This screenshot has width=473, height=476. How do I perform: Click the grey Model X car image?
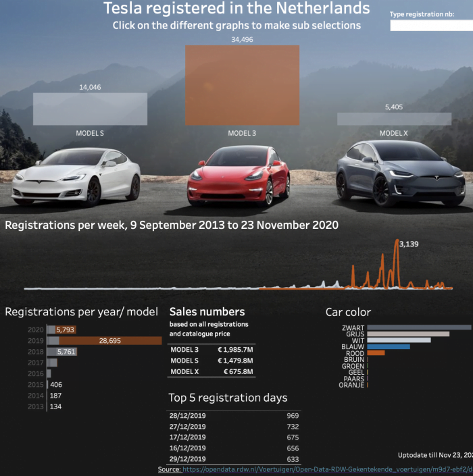pyautogui.click(x=404, y=173)
